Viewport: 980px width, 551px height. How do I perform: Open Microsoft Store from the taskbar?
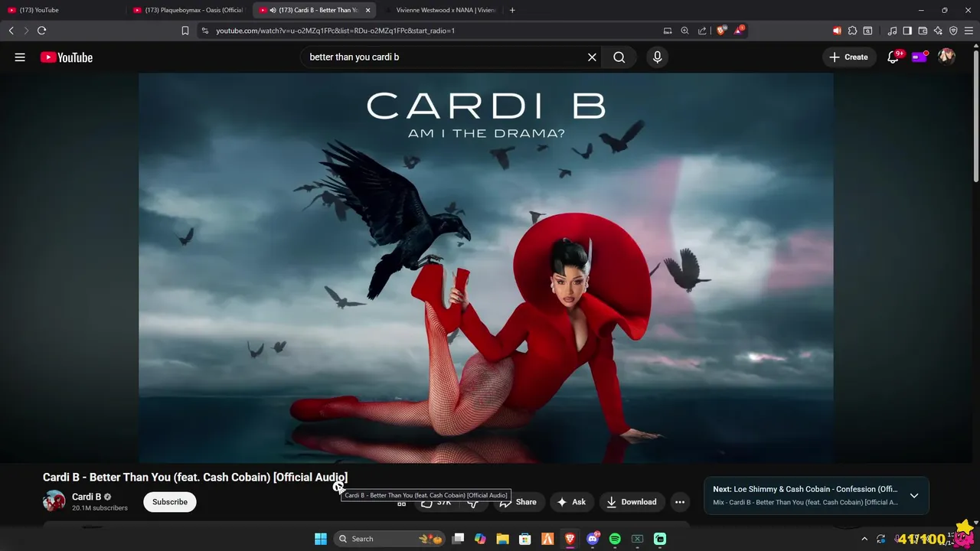click(525, 539)
